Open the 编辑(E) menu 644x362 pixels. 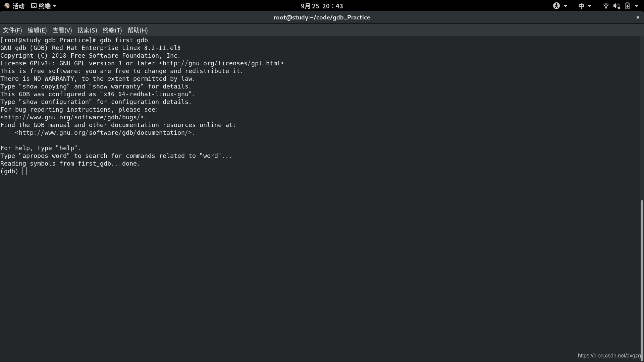pyautogui.click(x=37, y=30)
